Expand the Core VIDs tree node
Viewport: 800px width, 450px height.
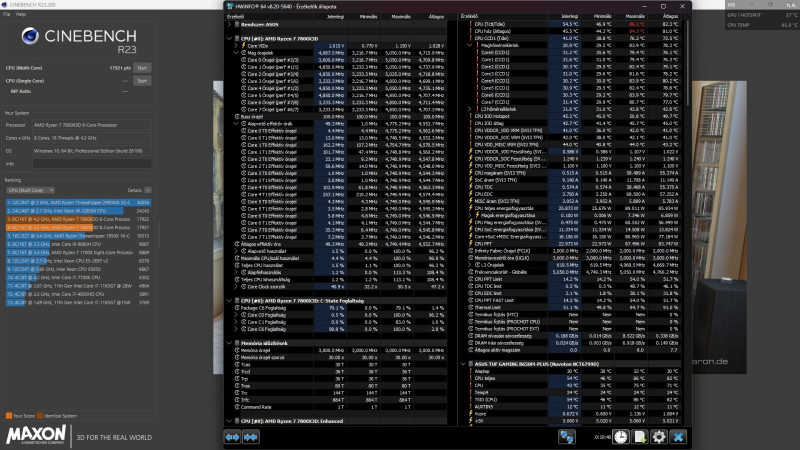236,45
